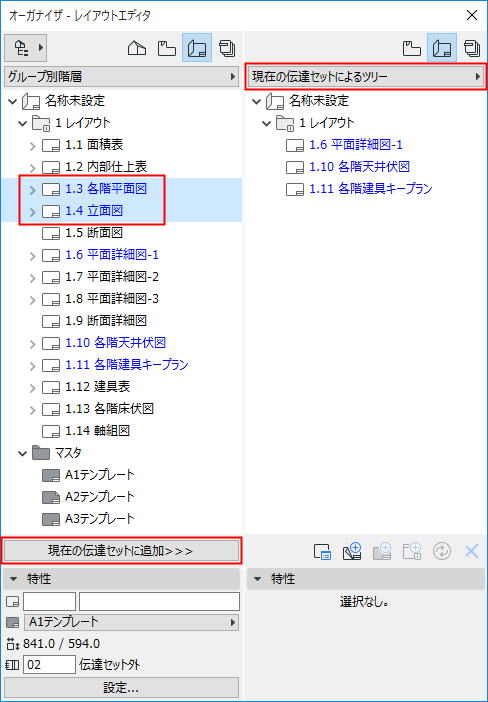Click the delete X icon in right panel
This screenshot has width=488, height=702.
pyautogui.click(x=472, y=551)
